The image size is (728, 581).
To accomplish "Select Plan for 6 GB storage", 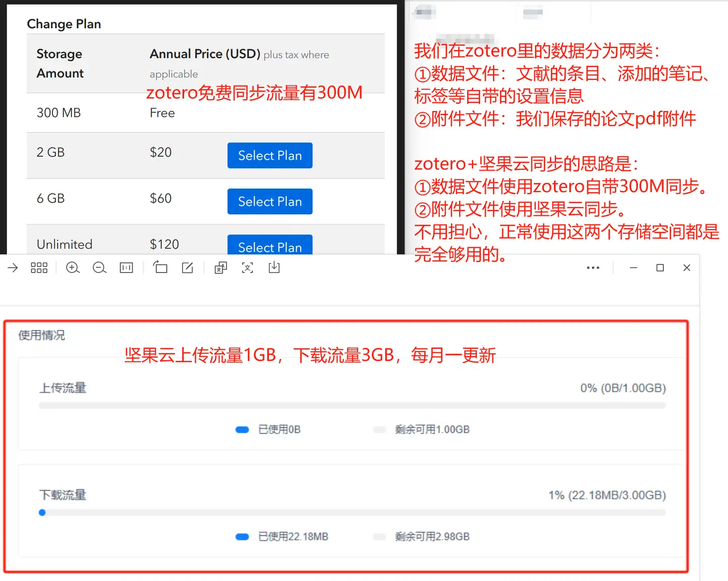I will (270, 201).
